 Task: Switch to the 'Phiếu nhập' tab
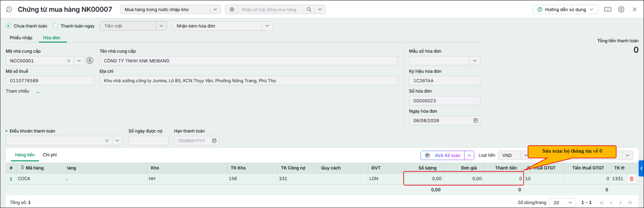21,37
